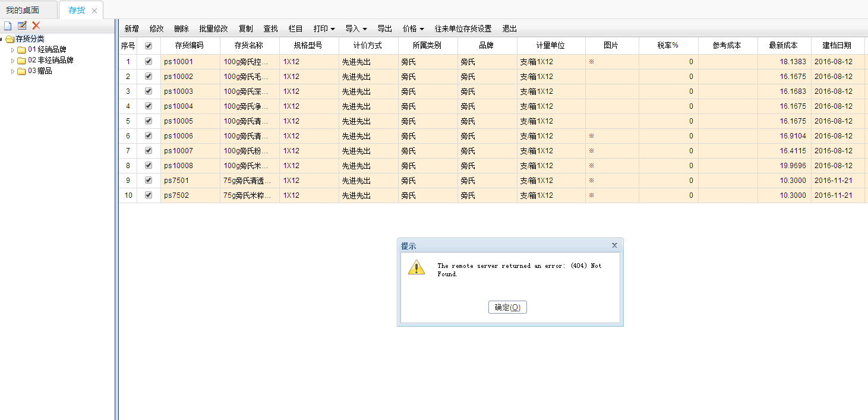
Task: Uncheck the checkbox for row ps10001
Action: [x=149, y=61]
